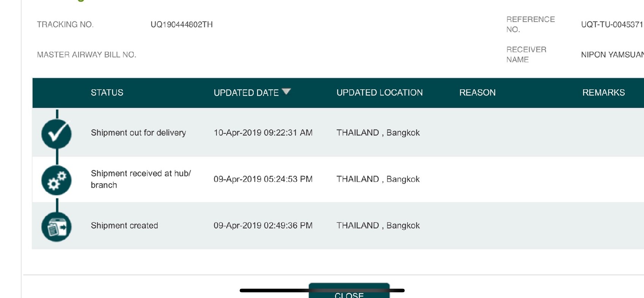Viewport: 644px width, 298px height.
Task: Click the 09-Apr-2019 02:49:36 PM timestamp
Action: (x=263, y=225)
